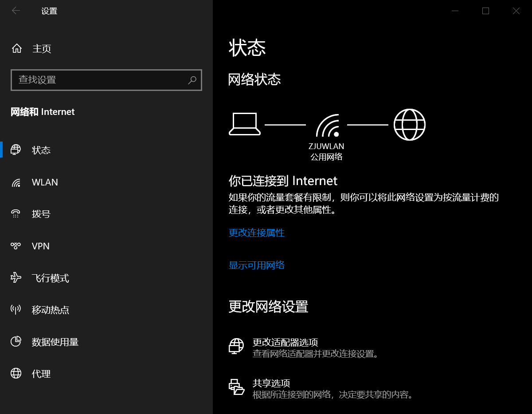Image resolution: width=532 pixels, height=414 pixels.
Task: Select the 状态 menu item
Action: tap(41, 150)
